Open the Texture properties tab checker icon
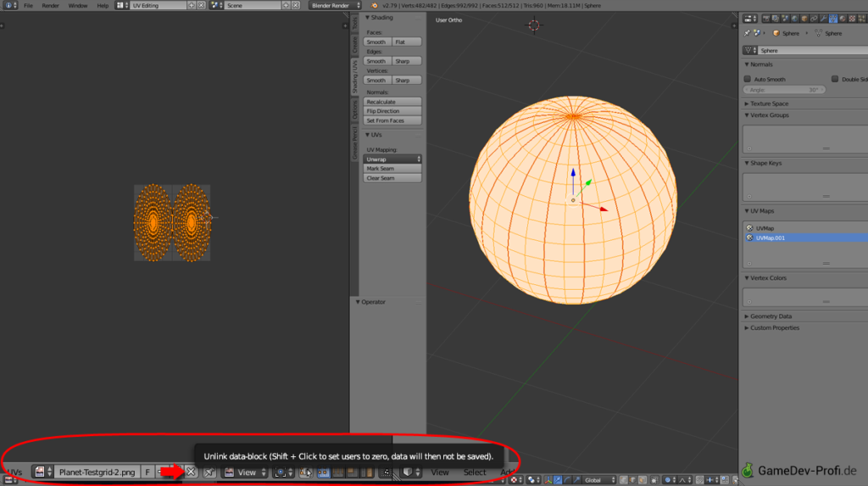 point(852,19)
